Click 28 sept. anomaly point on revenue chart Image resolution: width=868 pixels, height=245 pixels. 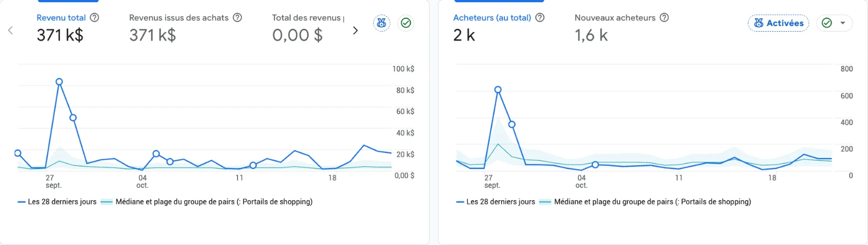(x=73, y=118)
